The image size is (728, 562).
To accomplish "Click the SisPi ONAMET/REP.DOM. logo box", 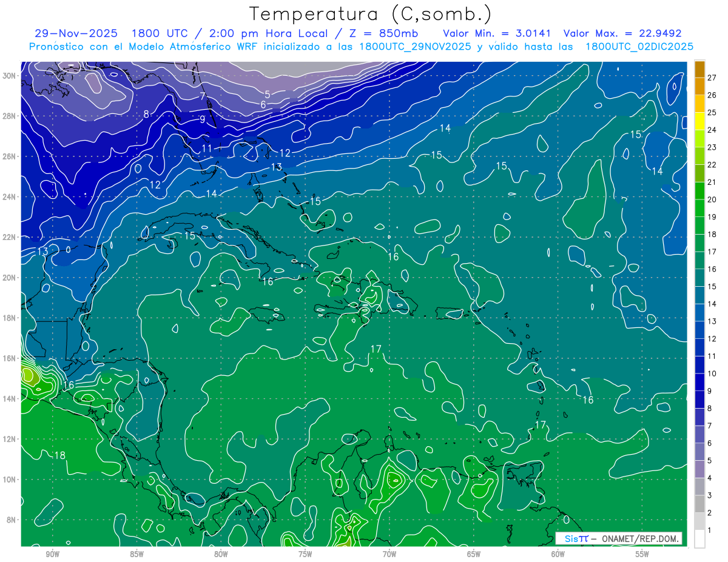I will [x=618, y=538].
